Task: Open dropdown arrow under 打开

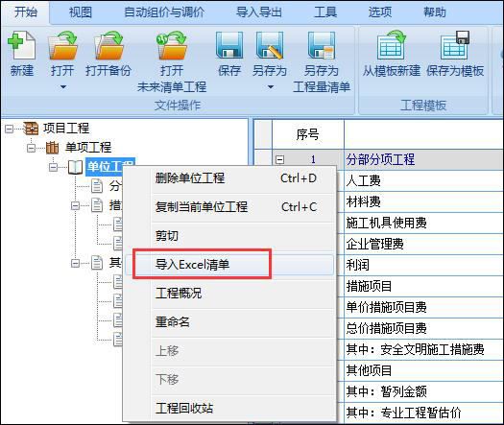Action: pyautogui.click(x=63, y=86)
